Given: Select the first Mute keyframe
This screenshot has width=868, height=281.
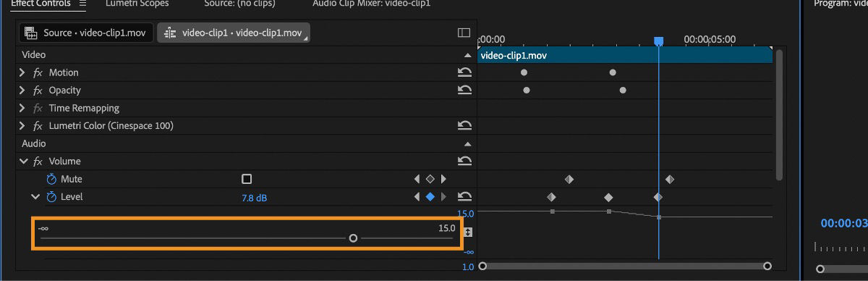Looking at the screenshot, I should [x=569, y=179].
